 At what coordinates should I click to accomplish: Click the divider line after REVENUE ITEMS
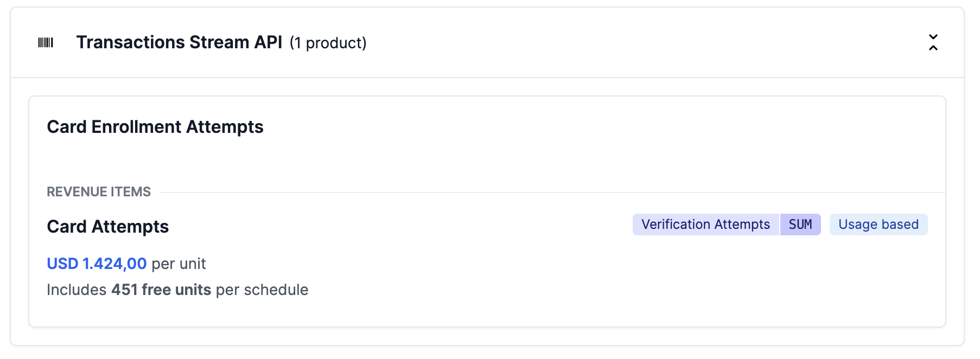pyautogui.click(x=543, y=193)
